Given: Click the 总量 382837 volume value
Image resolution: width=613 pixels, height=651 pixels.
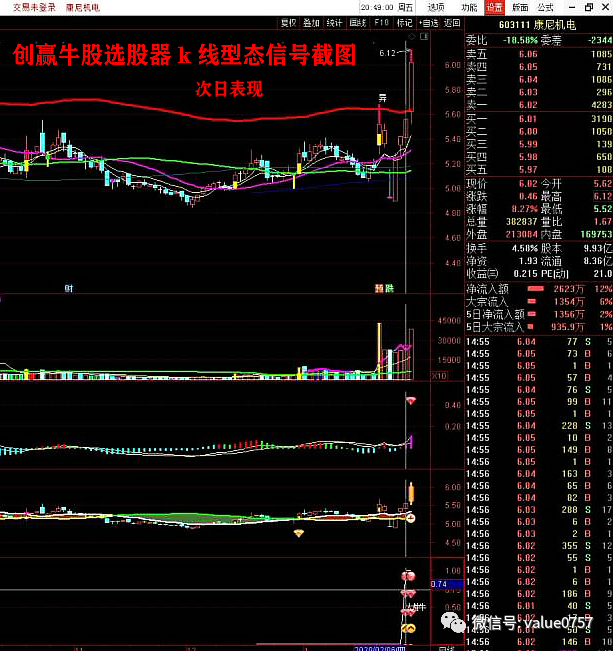Looking at the screenshot, I should point(522,221).
